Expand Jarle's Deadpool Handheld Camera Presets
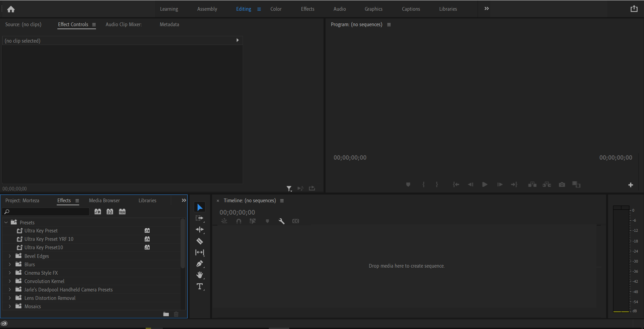The height and width of the screenshot is (329, 644). click(10, 290)
